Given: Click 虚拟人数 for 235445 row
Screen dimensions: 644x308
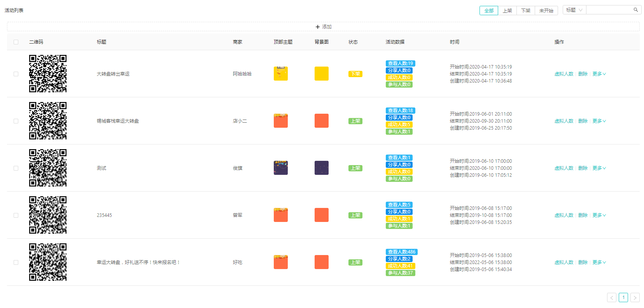Looking at the screenshot, I should pos(564,215).
